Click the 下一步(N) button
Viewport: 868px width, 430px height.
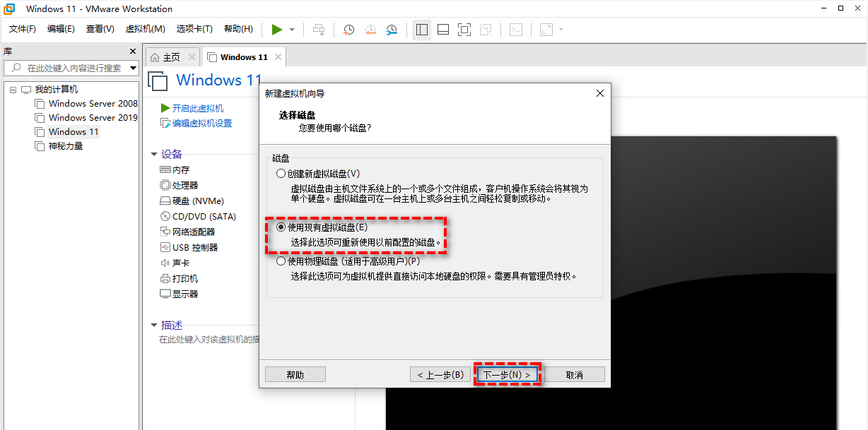click(508, 374)
